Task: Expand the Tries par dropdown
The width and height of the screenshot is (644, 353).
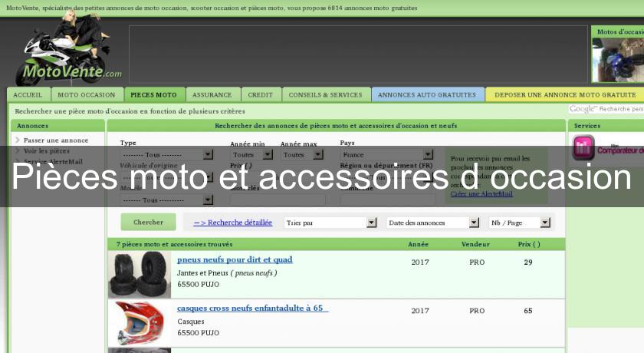Action: tap(330, 223)
